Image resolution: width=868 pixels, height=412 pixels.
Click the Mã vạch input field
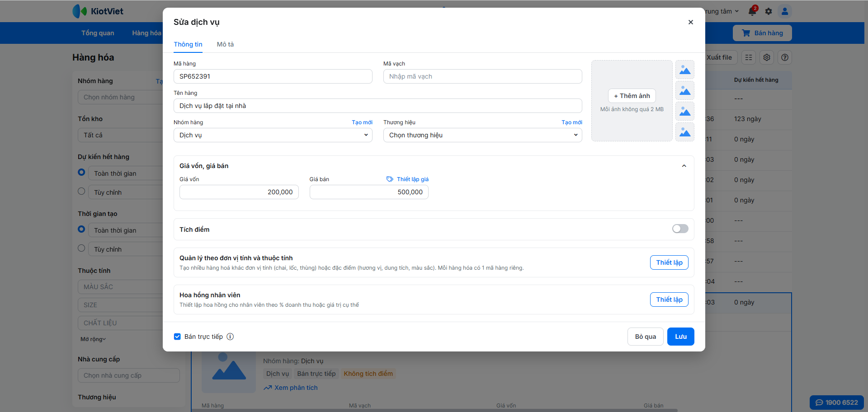(483, 76)
